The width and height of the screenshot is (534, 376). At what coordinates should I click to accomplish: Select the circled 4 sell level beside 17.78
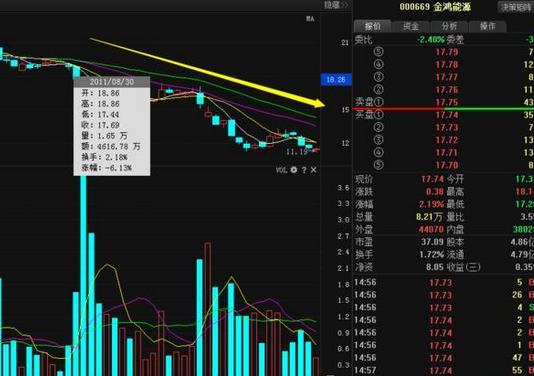point(378,64)
